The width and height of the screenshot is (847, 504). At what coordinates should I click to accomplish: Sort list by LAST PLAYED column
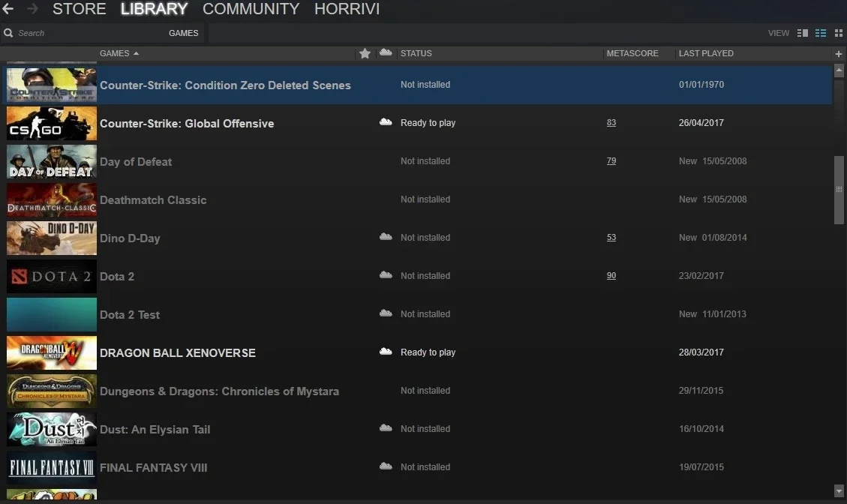coord(706,53)
